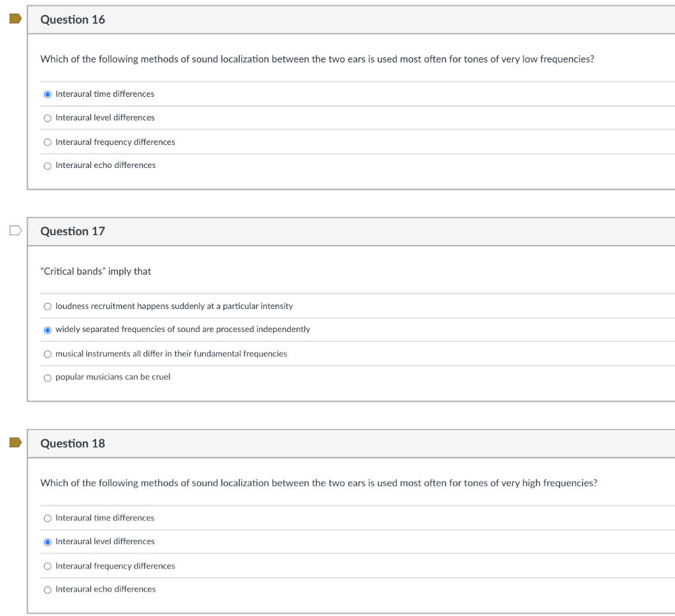Pick 'Interaural frequency differences' in Question 18
This screenshot has height=616, width=675.
pos(47,567)
